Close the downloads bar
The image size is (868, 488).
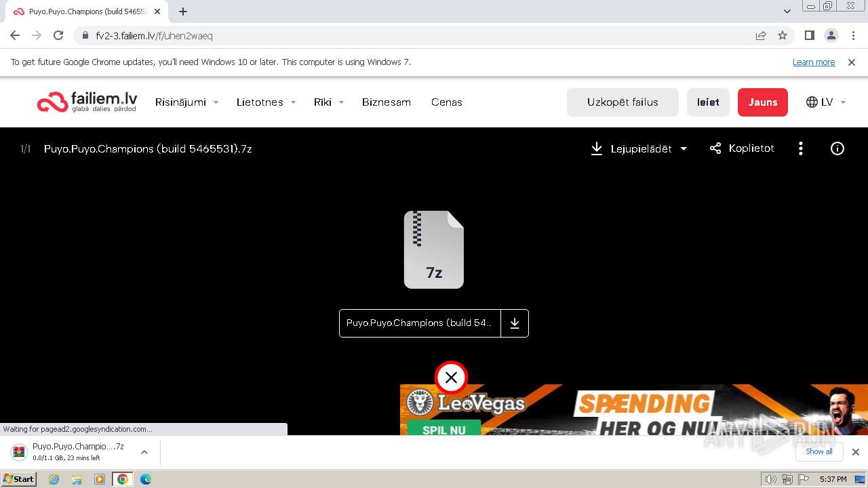856,452
